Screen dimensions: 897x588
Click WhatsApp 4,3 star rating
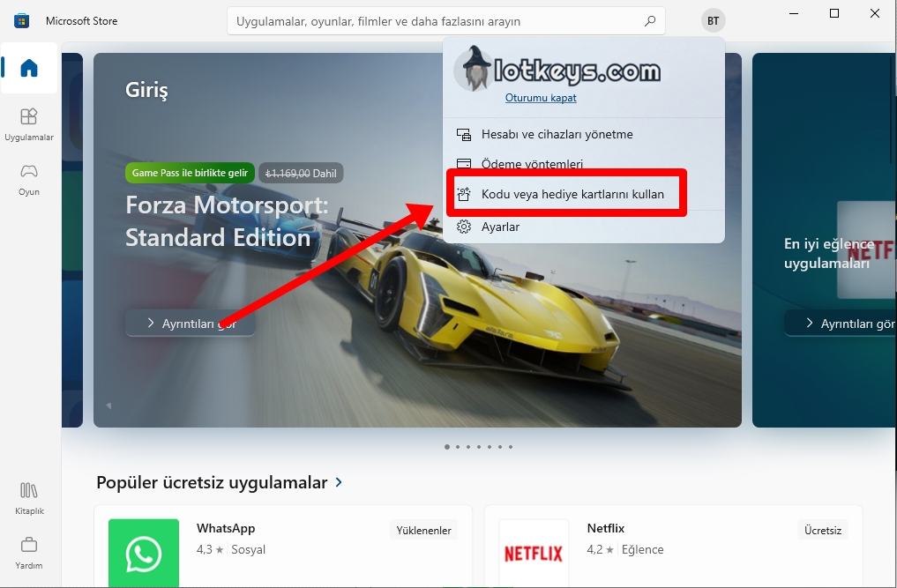(210, 550)
